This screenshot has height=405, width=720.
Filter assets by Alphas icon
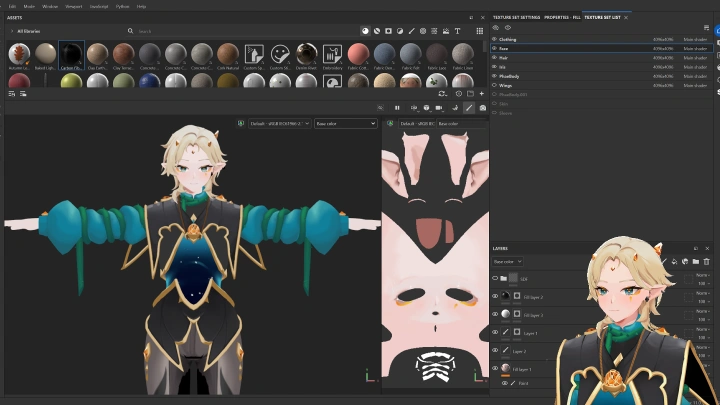tap(423, 31)
